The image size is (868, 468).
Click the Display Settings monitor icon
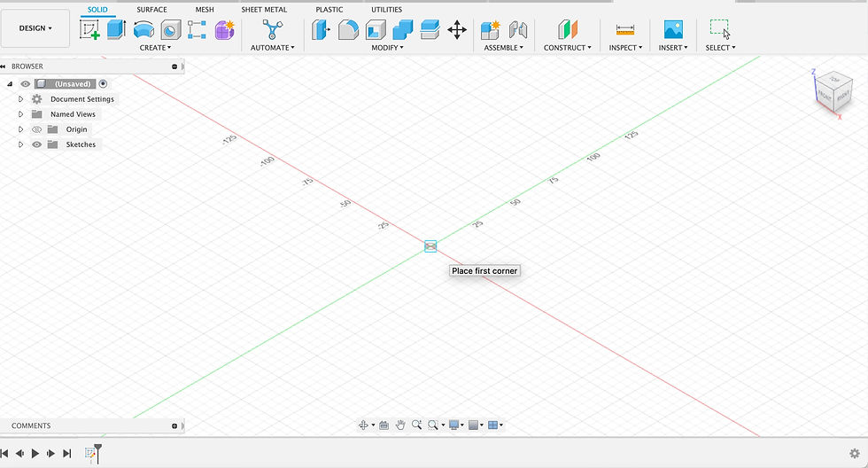pos(453,425)
